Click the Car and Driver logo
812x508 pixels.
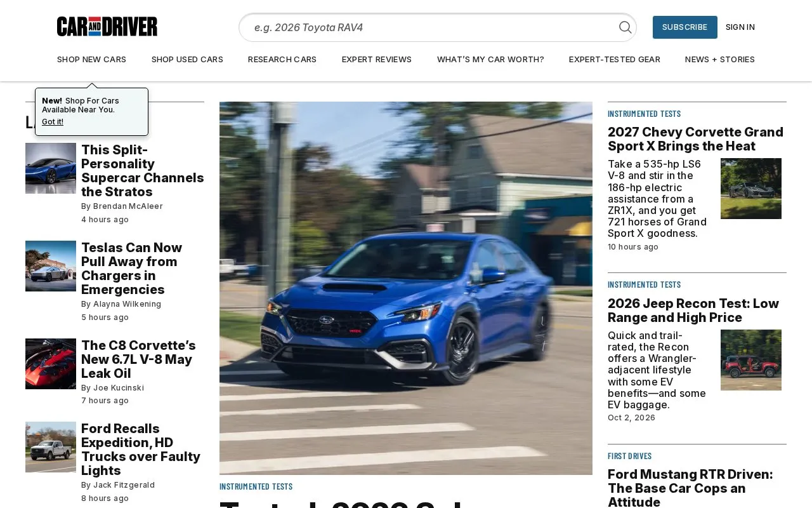[107, 27]
